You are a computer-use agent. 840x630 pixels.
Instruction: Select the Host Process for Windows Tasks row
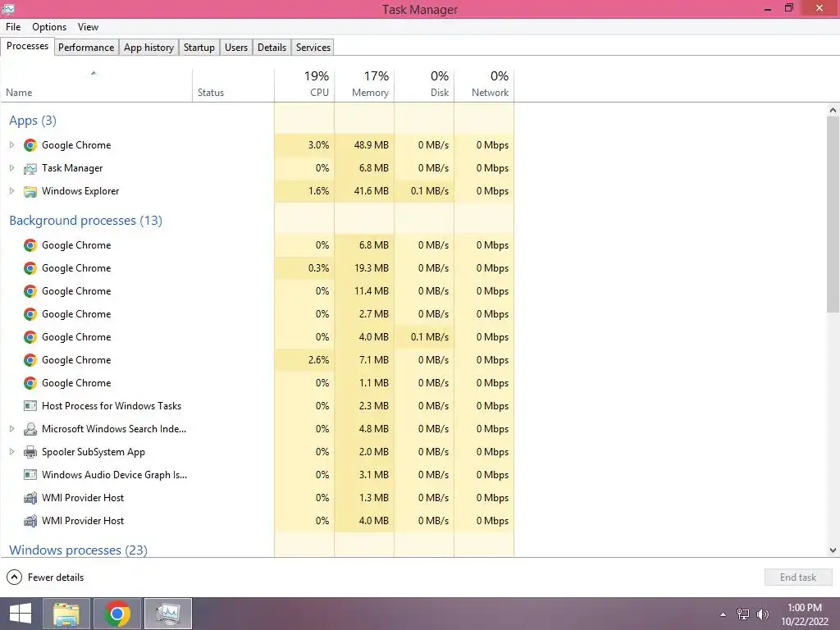coord(257,406)
